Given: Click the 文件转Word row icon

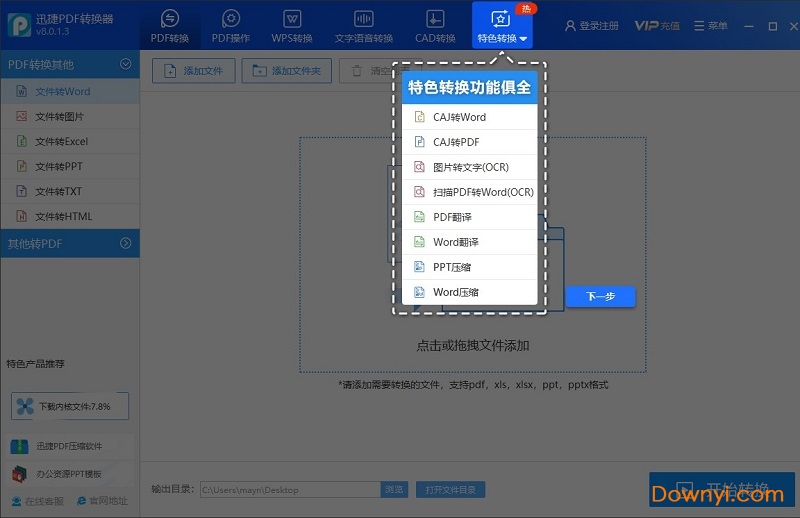Looking at the screenshot, I should (x=21, y=91).
